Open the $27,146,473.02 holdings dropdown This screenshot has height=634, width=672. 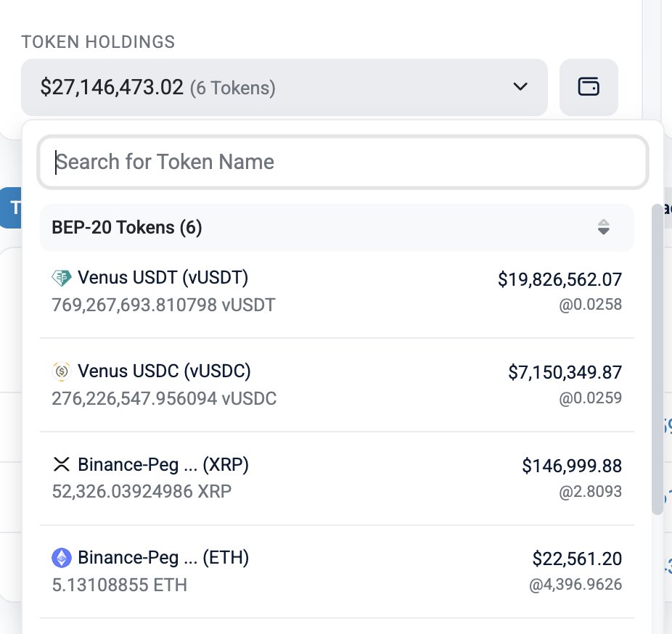[x=284, y=87]
